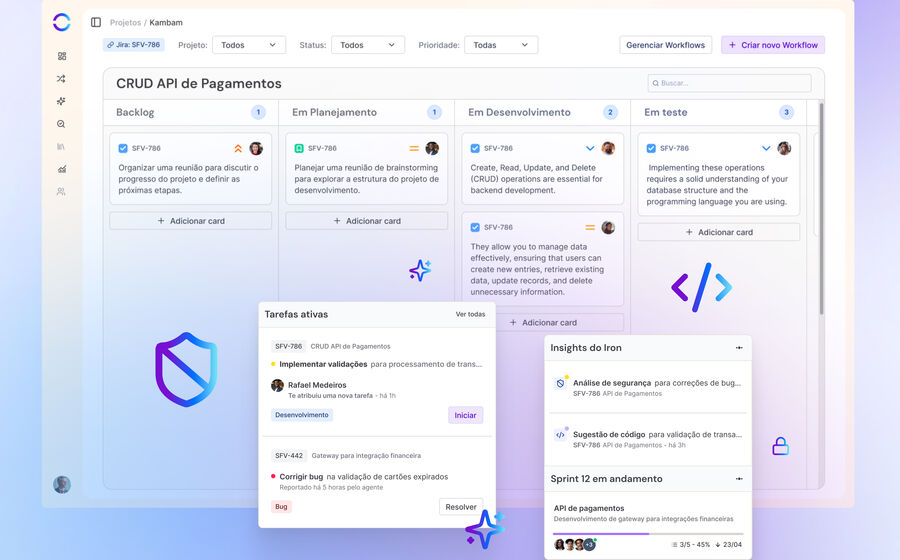Click the shuffle workflow icon in sidebar

pos(61,79)
